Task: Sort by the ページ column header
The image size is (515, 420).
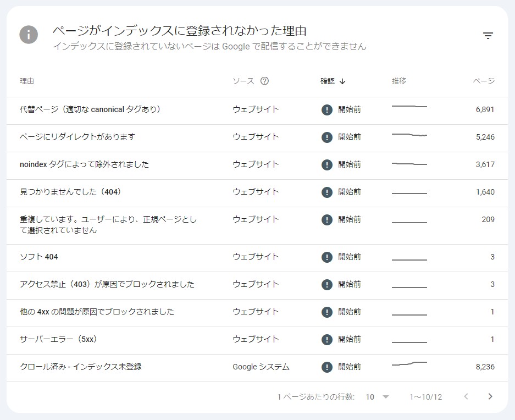Action: tap(484, 81)
